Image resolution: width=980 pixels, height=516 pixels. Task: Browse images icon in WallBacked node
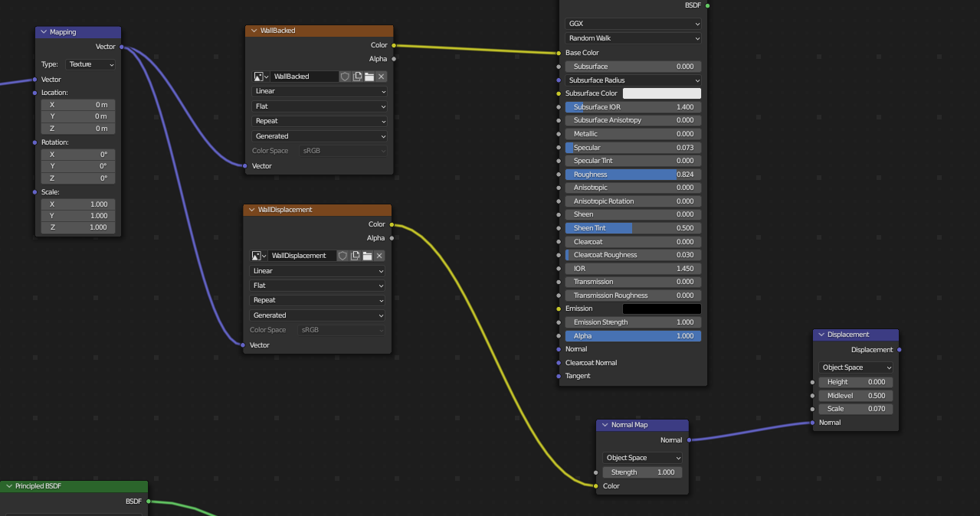(x=261, y=77)
